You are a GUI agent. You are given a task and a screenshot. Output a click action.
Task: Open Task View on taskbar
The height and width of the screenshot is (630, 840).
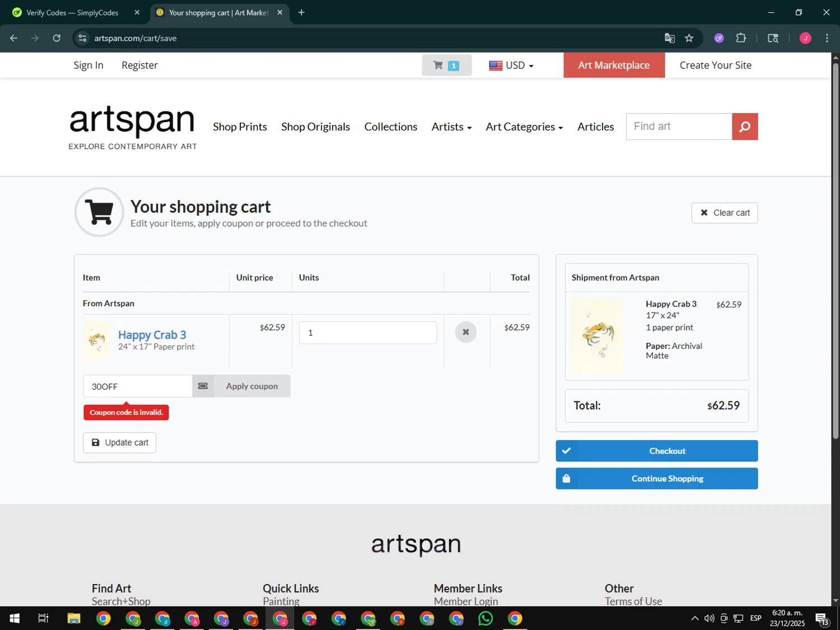click(43, 618)
